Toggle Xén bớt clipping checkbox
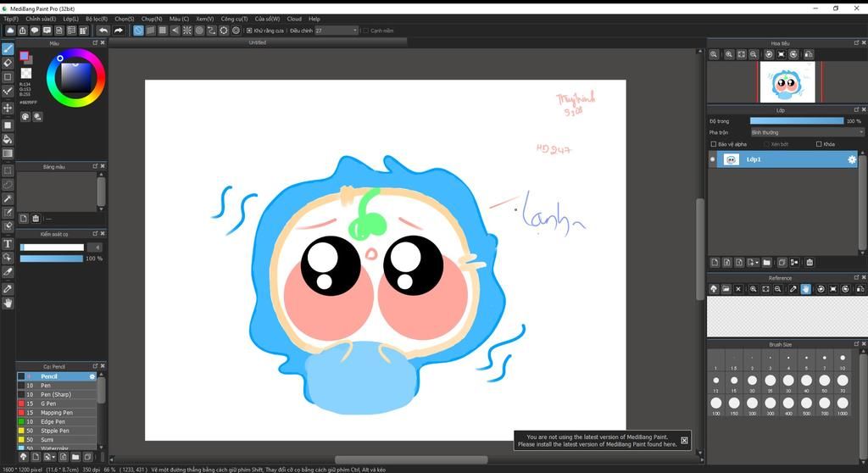Viewport: 868px width, 473px height. (766, 144)
